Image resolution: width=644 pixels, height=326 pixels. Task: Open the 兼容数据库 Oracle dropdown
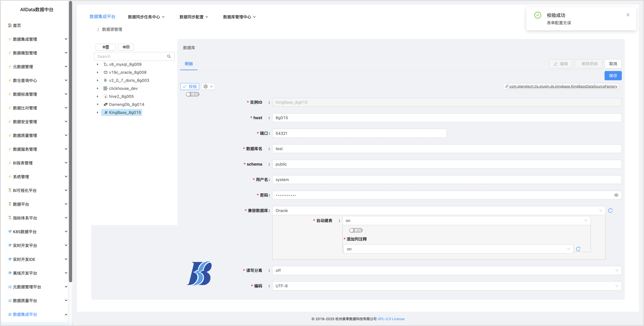pos(439,211)
